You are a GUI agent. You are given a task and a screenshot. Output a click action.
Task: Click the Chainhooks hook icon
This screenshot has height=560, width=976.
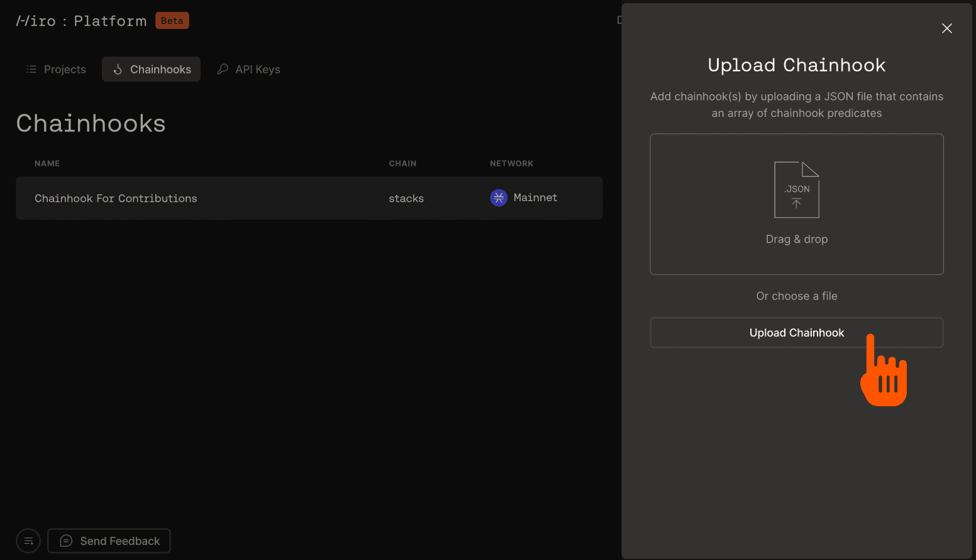[118, 69]
